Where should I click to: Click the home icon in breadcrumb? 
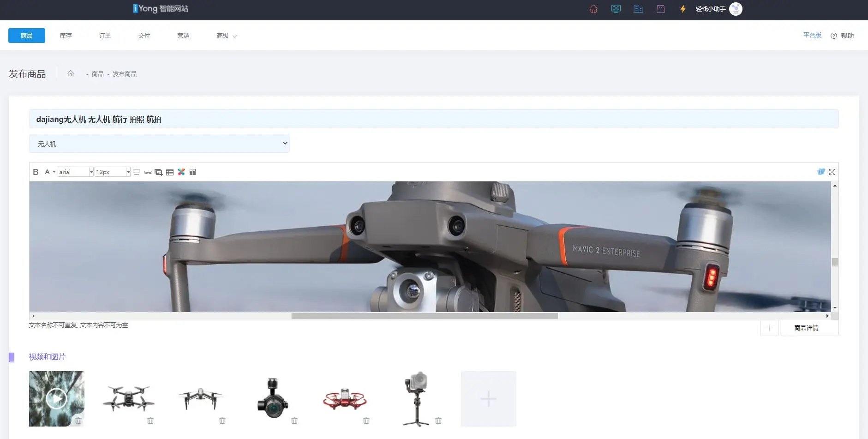[x=71, y=73]
